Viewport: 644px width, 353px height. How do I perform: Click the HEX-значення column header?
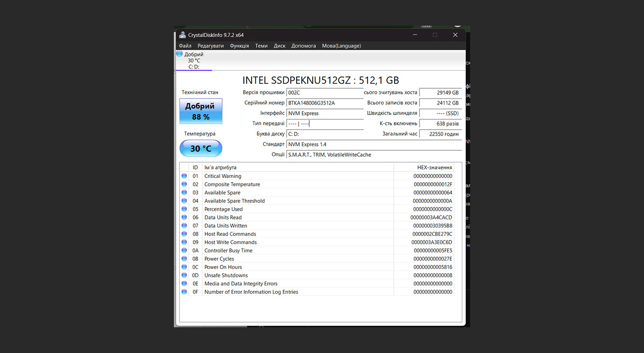(424, 167)
